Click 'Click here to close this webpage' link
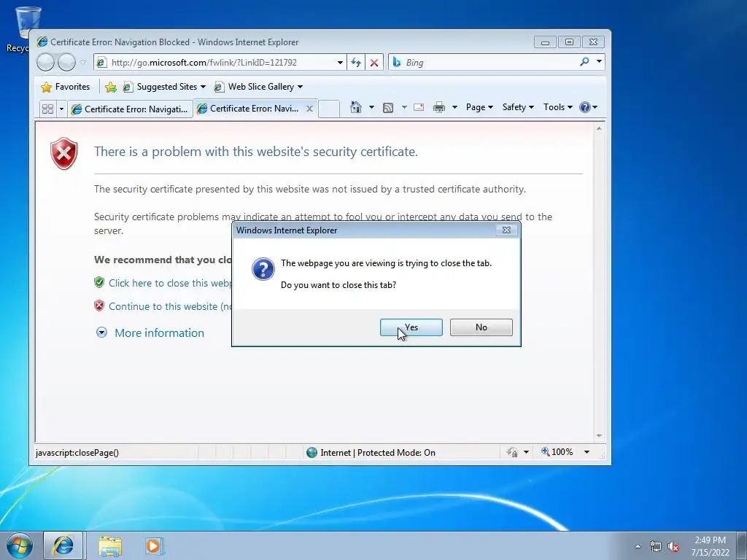 point(170,283)
